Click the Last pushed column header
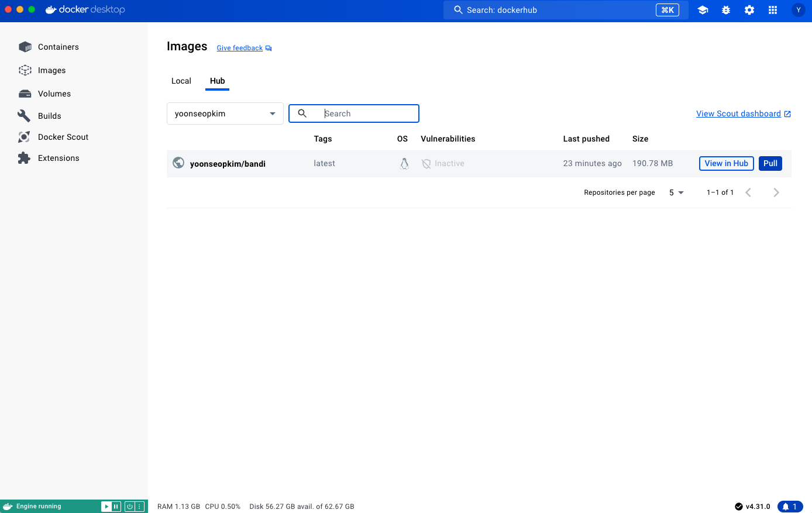The image size is (812, 513). (x=586, y=139)
